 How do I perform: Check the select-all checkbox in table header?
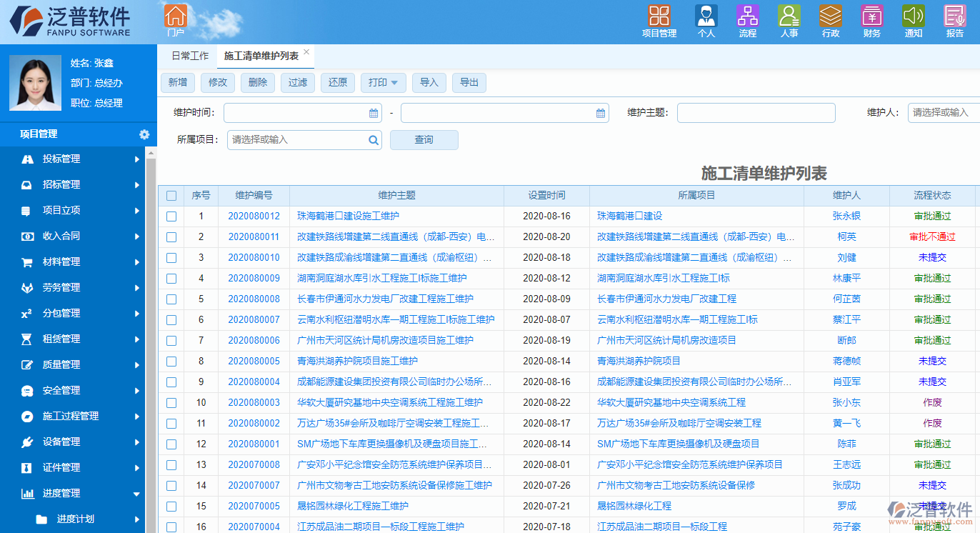(171, 196)
